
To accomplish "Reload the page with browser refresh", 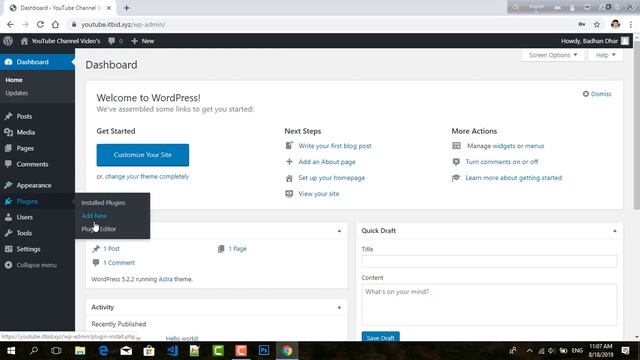I will (40, 24).
